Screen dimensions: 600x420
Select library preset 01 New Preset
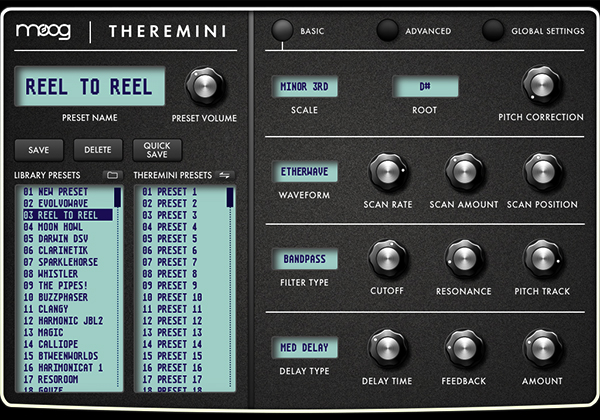68,192
